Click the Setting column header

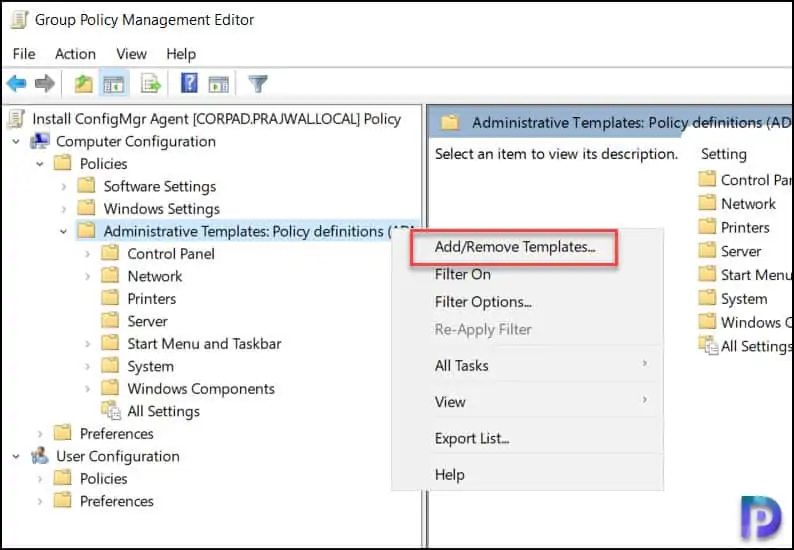point(723,154)
